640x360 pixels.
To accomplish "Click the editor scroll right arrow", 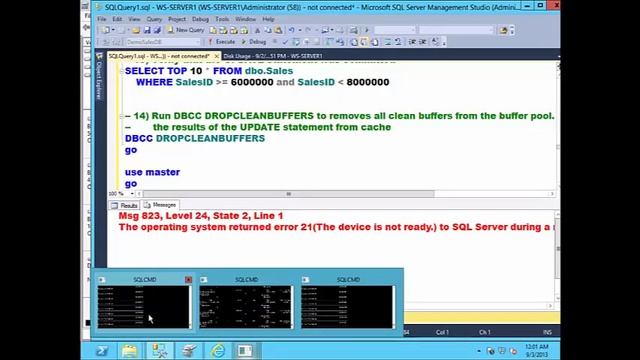I will pos(552,194).
